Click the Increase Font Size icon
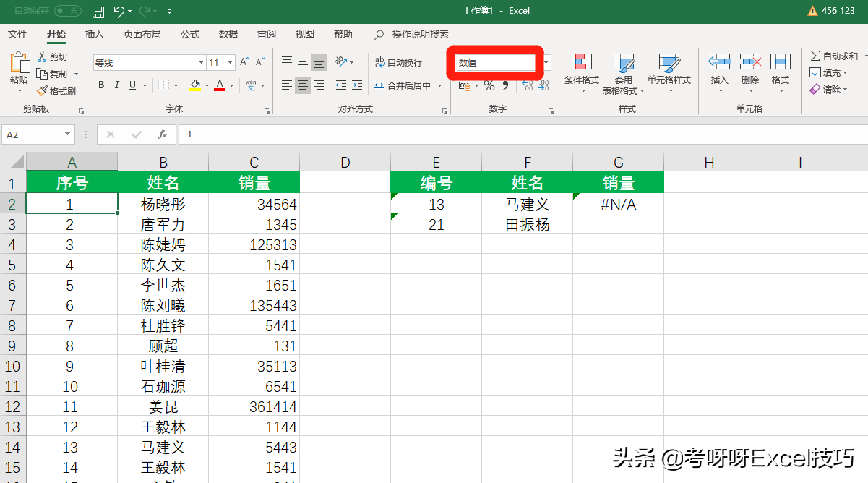The height and width of the screenshot is (483, 868). [244, 62]
